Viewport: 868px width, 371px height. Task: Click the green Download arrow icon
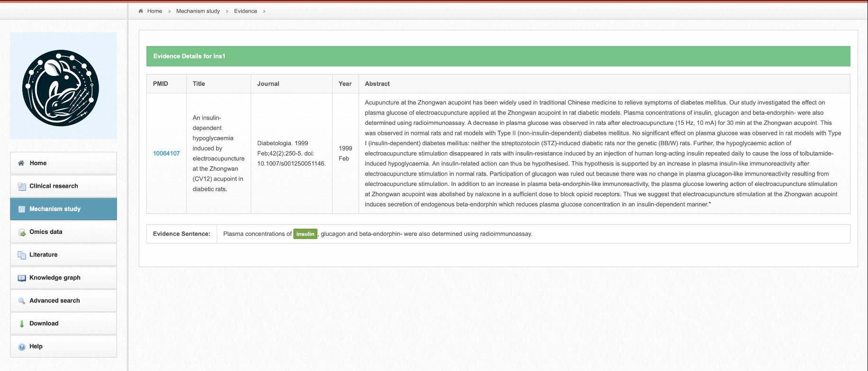click(x=22, y=324)
